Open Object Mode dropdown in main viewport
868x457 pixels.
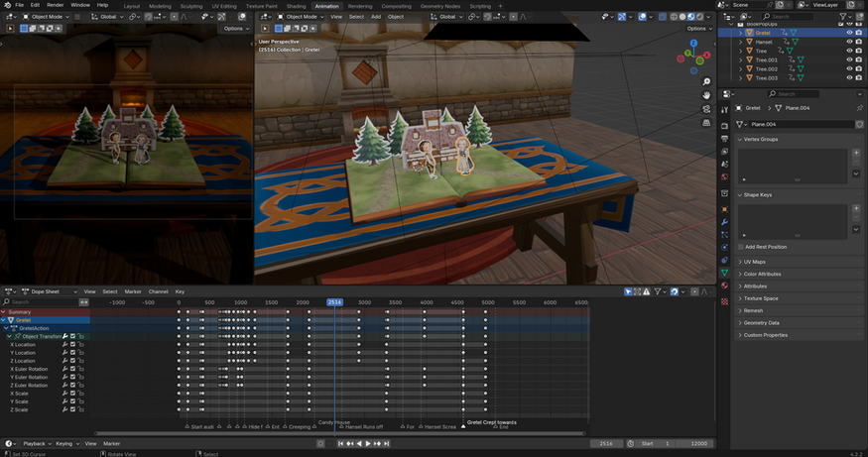pos(301,17)
